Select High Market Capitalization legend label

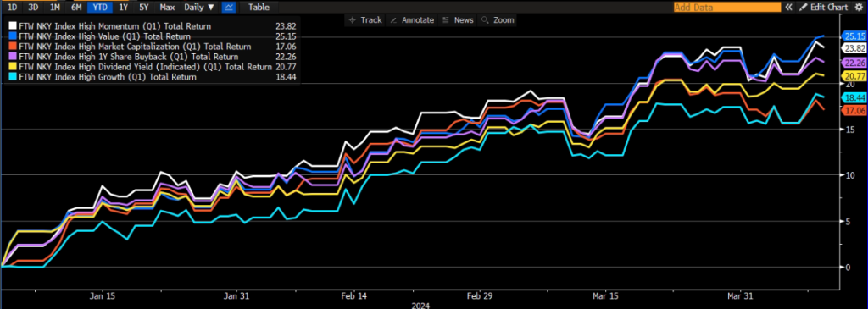click(x=135, y=47)
